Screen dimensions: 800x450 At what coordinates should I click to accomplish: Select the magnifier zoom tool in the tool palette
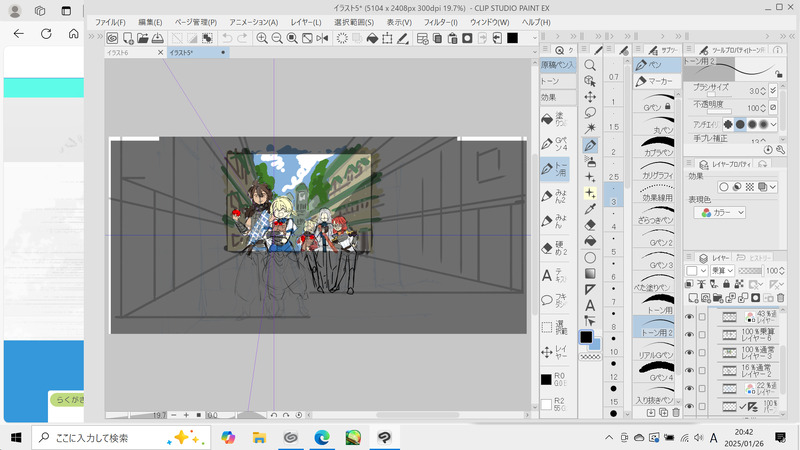coord(590,65)
